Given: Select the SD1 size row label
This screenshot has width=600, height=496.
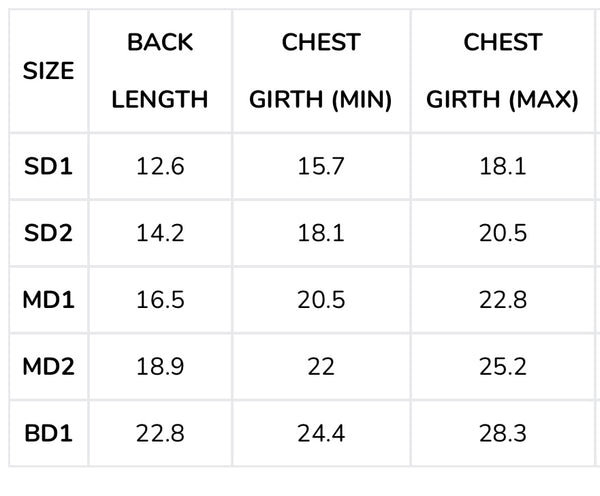Looking at the screenshot, I should point(48,166).
